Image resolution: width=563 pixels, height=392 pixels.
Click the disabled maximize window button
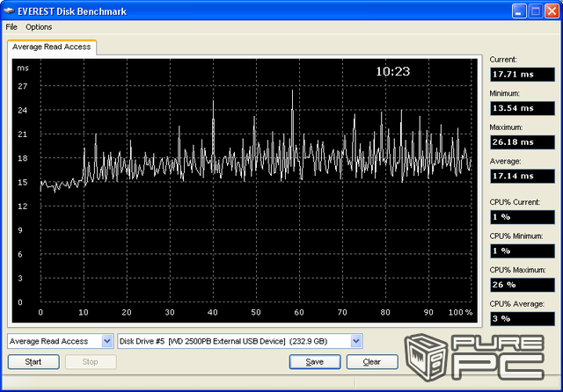tap(536, 11)
